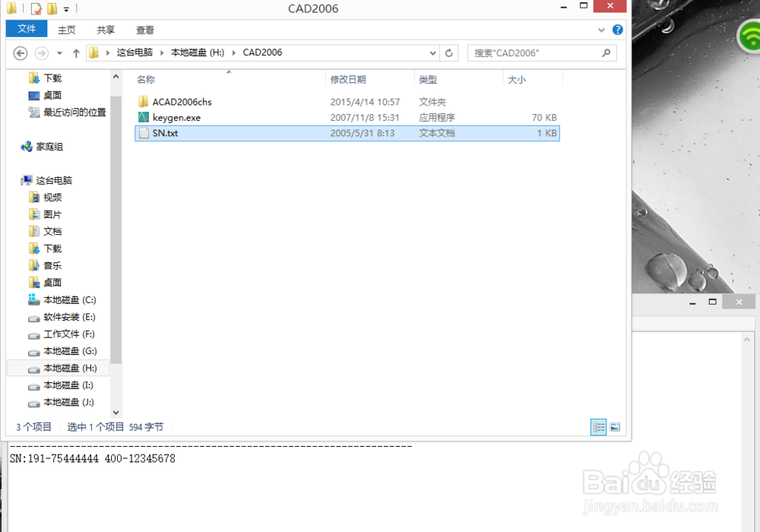The height and width of the screenshot is (532, 760).
Task: Click the 2015/4/14 10:57 date cell
Action: (365, 103)
